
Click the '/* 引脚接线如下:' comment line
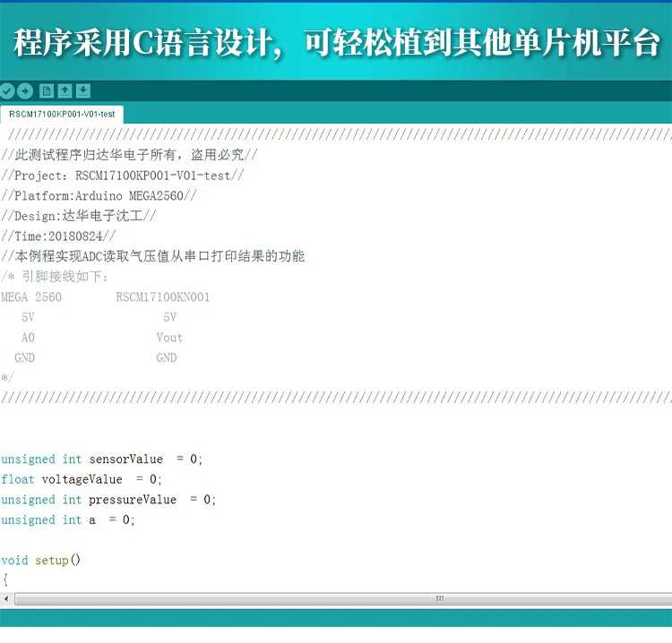[x=55, y=277]
